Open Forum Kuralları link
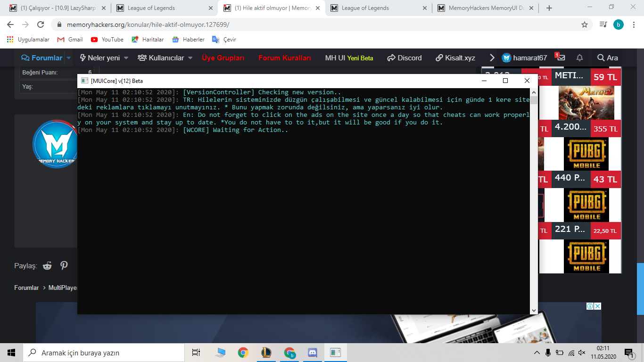 (285, 58)
